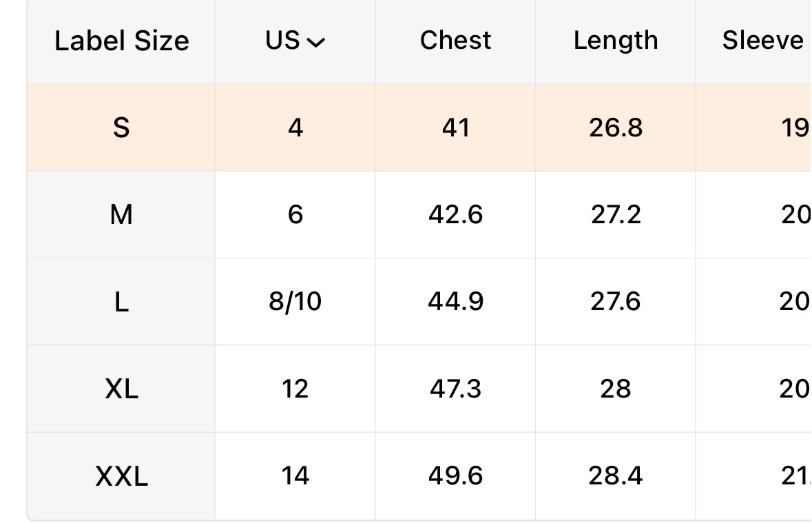
Task: Select the XXL label size cell
Action: pos(121,476)
